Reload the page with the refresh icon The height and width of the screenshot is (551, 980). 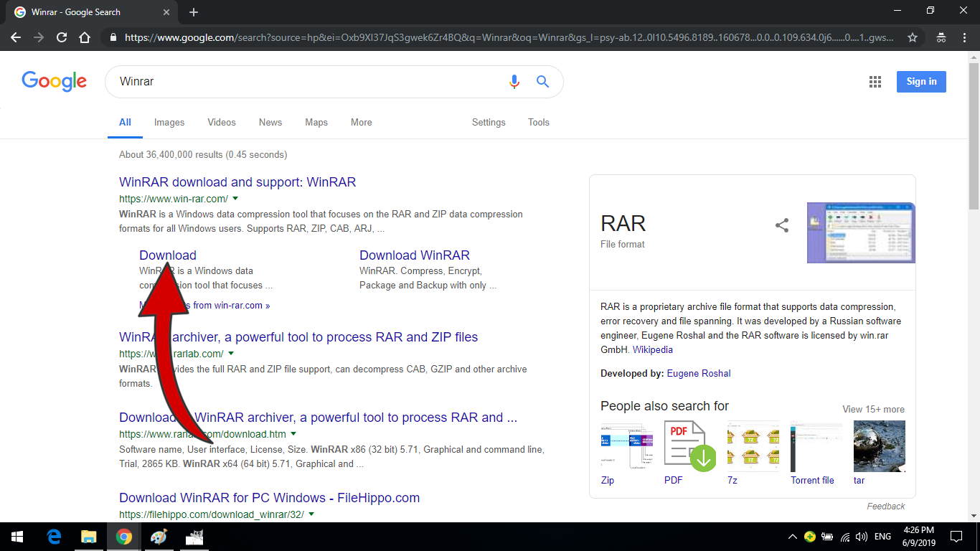coord(62,37)
